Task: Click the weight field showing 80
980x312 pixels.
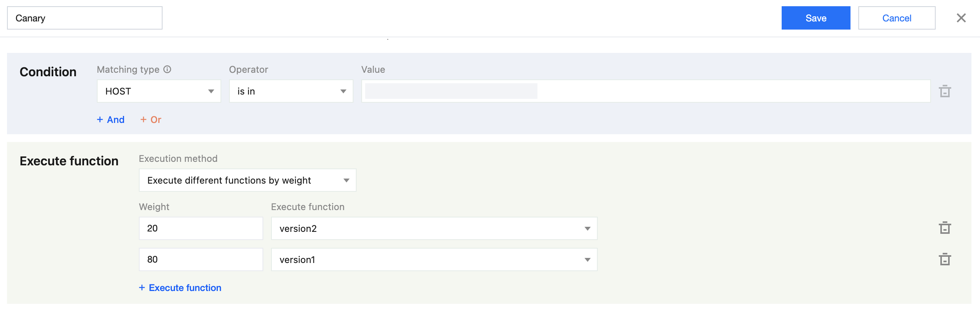Action: click(x=201, y=259)
